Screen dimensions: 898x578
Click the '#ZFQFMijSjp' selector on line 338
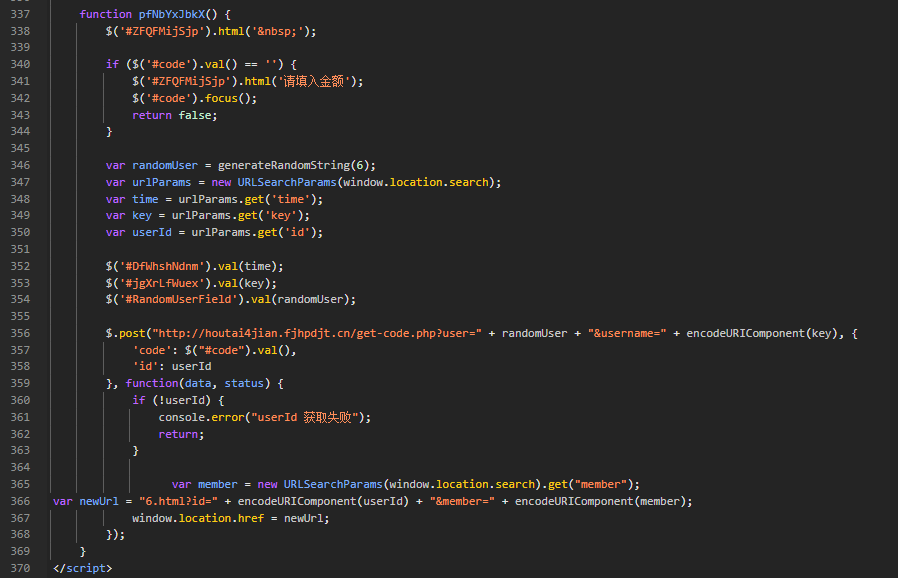pos(162,31)
